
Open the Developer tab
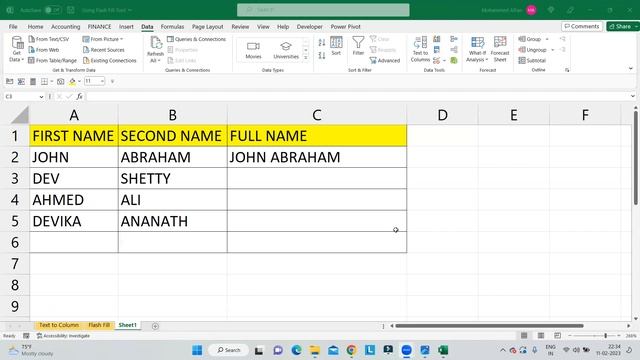tap(309, 27)
